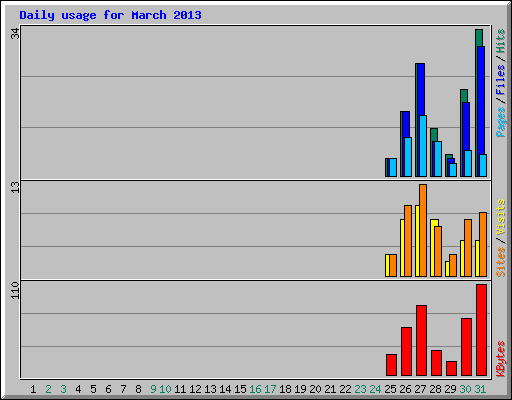Click the KBytes legend label
The image size is (512, 400).
500,359
